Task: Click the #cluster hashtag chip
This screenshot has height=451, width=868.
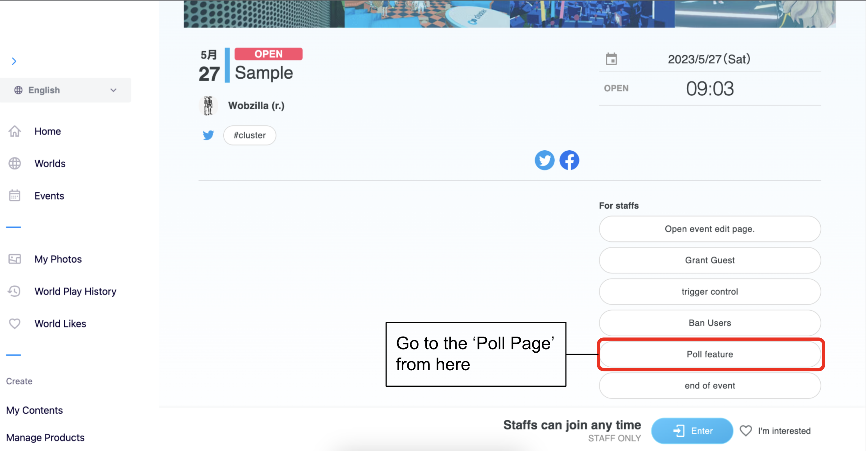Action: point(249,135)
